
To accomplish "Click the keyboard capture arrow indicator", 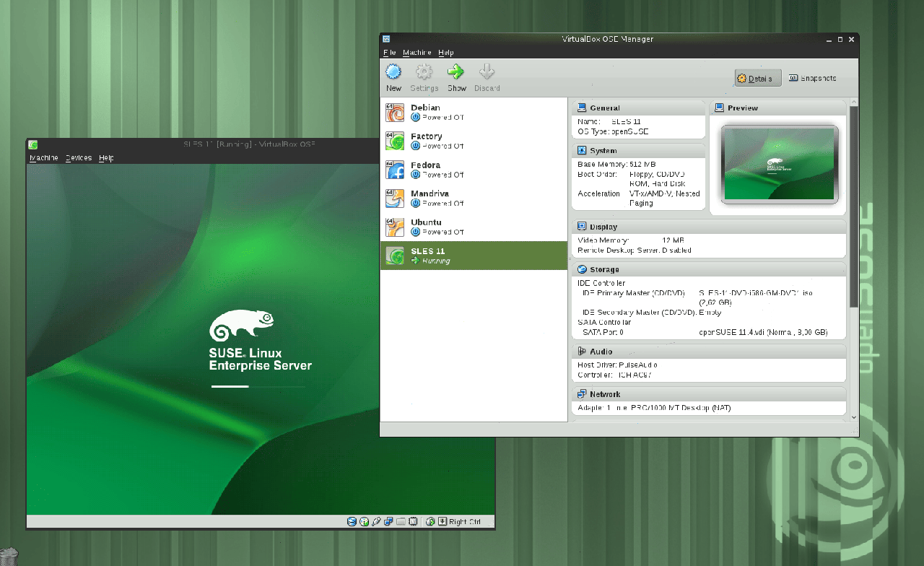I will coord(442,521).
